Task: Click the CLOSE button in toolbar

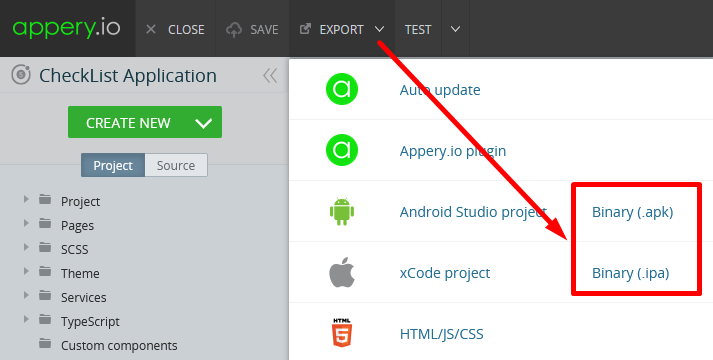Action: [175, 30]
